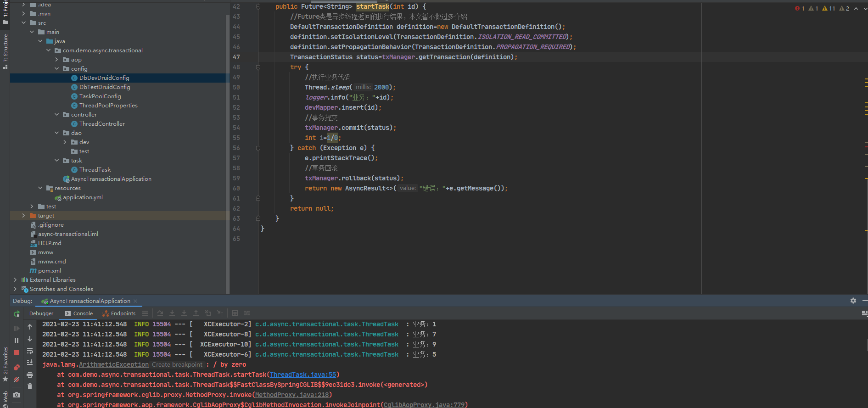Image resolution: width=868 pixels, height=408 pixels.
Task: Open application.yml file
Action: tap(83, 197)
